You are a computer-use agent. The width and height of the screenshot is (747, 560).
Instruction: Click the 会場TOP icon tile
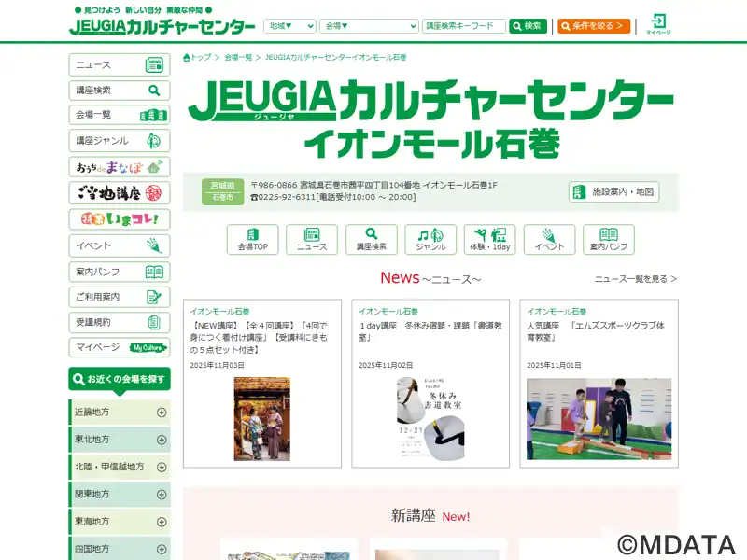(252, 240)
